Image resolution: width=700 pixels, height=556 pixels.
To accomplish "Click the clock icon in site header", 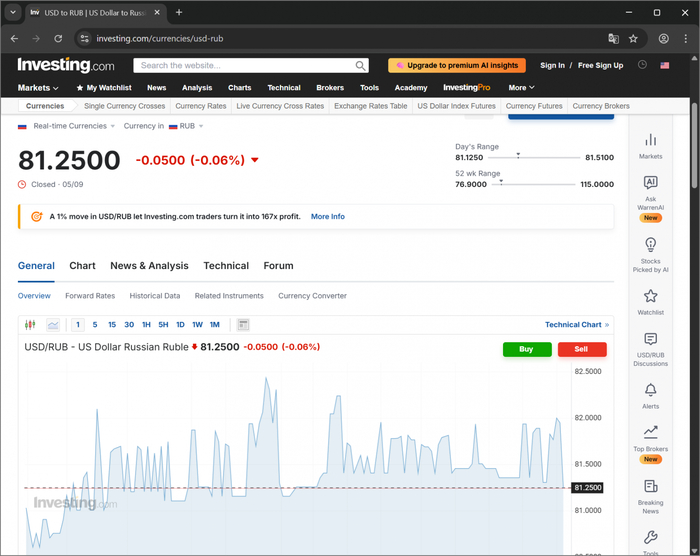I will (642, 65).
